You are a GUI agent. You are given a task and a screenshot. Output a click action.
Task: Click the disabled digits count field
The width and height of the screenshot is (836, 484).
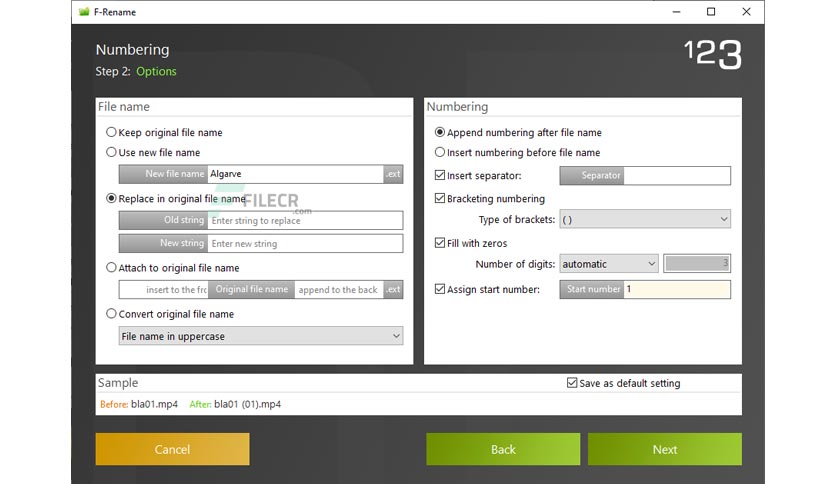[x=697, y=263]
